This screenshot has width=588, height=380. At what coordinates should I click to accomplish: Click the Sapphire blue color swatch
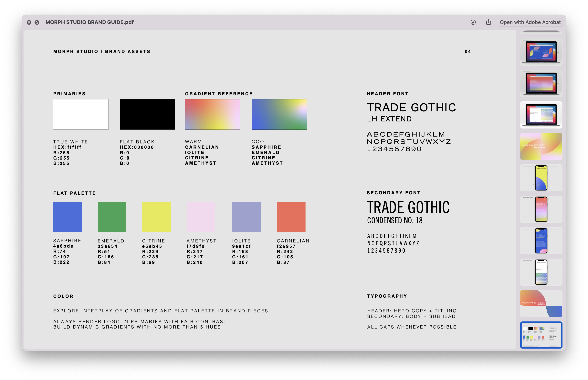click(x=68, y=217)
